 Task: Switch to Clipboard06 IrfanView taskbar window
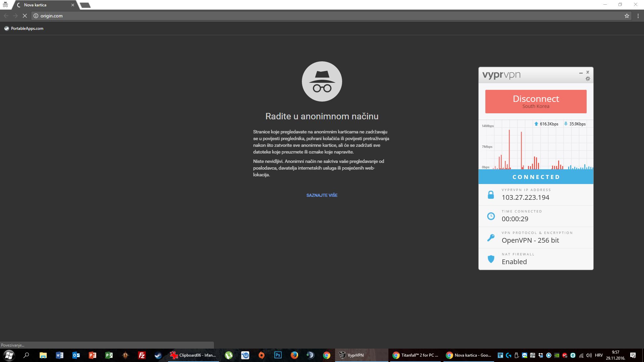click(x=194, y=355)
